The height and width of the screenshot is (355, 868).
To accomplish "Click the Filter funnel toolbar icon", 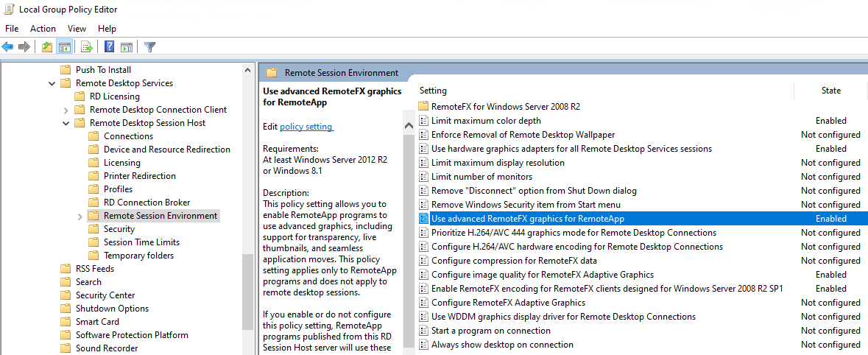I will click(149, 47).
